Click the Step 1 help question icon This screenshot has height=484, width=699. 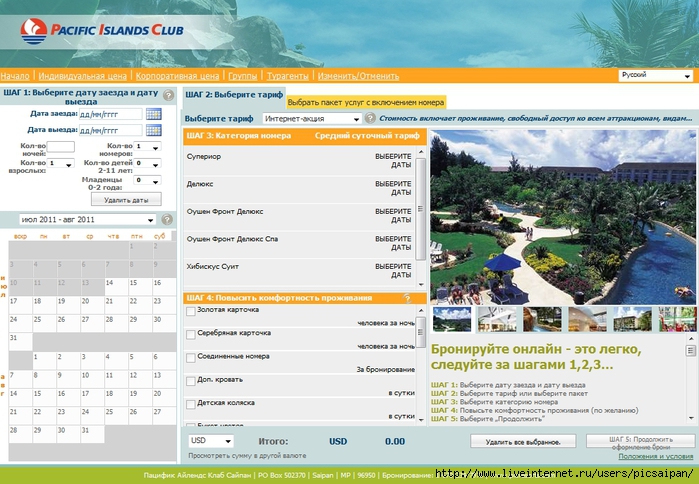click(168, 96)
